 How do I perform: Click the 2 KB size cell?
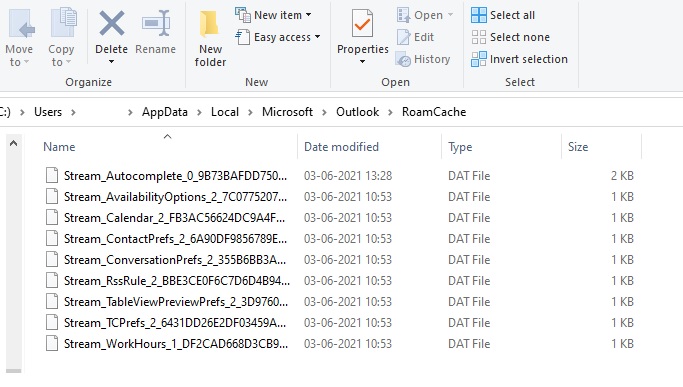(x=622, y=176)
